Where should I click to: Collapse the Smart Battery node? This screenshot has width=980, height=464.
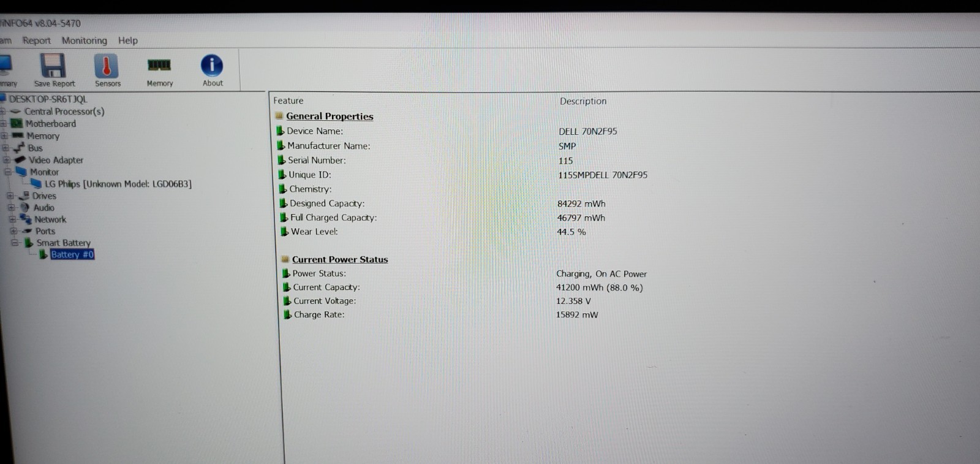[x=15, y=243]
